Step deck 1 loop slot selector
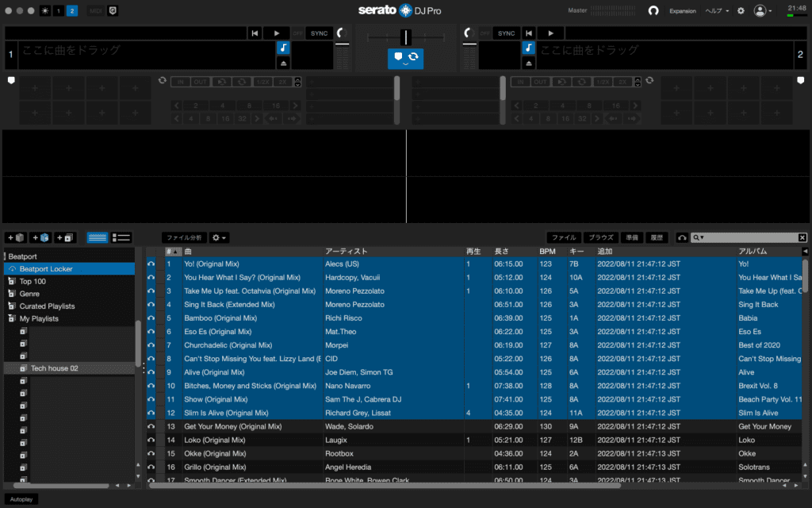Viewport: 812px width, 508px height. point(297,82)
